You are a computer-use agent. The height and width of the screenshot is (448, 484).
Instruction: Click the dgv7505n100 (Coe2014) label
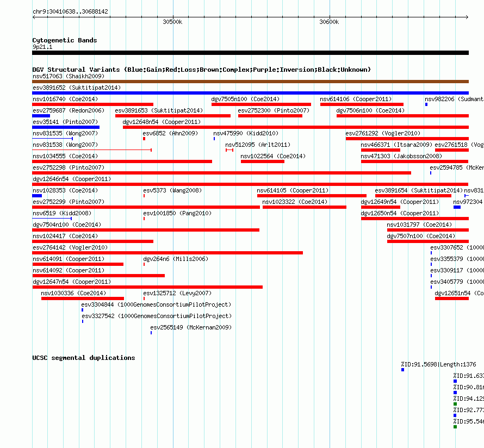[245, 99]
